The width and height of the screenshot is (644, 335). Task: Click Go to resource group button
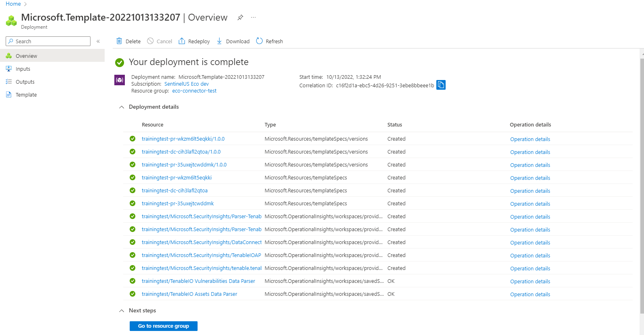click(x=164, y=326)
